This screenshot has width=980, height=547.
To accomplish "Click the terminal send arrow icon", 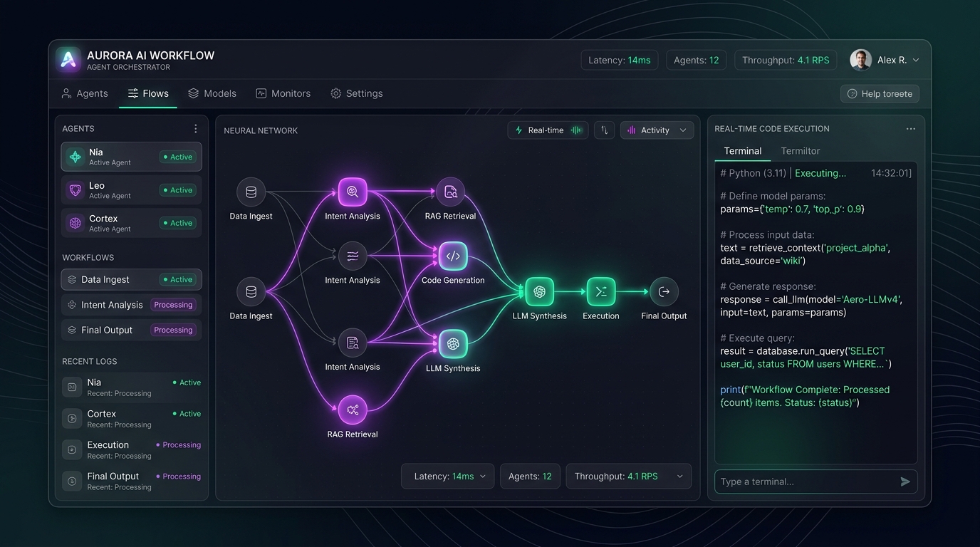I will [905, 481].
